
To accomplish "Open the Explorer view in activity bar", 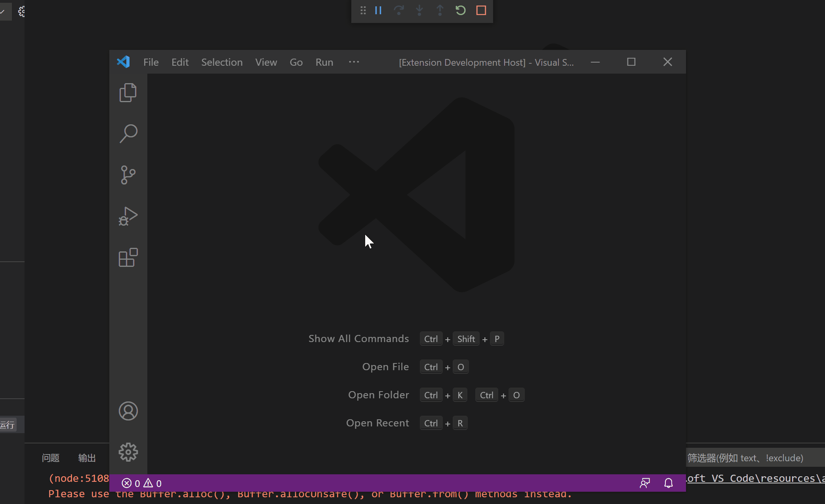I will (128, 93).
